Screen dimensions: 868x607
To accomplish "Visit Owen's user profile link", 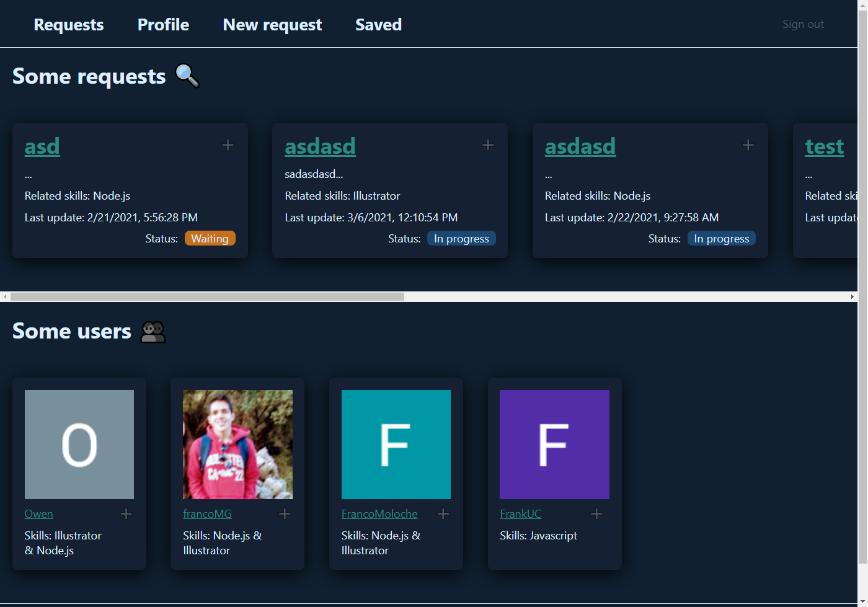I will click(38, 514).
